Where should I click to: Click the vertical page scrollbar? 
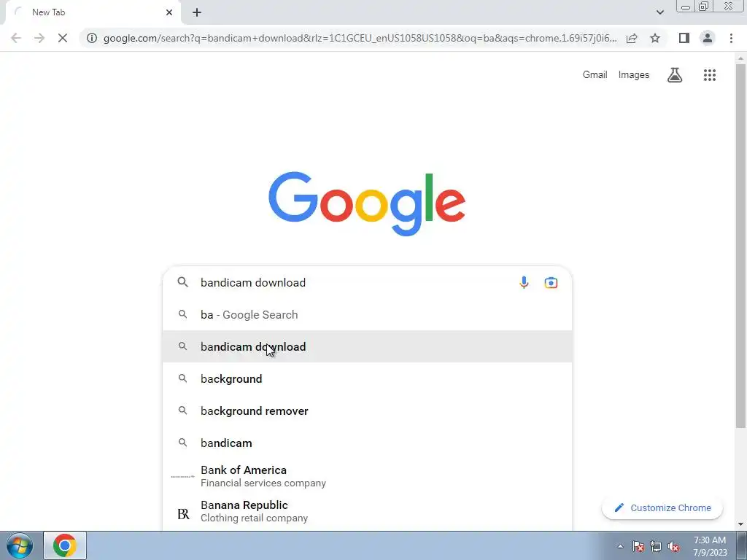click(x=740, y=290)
